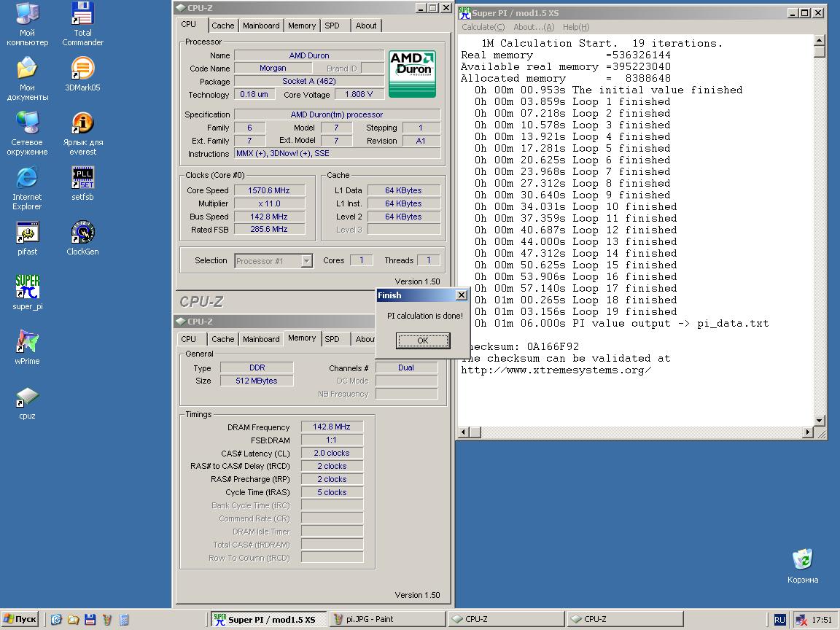The width and height of the screenshot is (840, 630).
Task: Select the everest shortcut icon
Action: pyautogui.click(x=82, y=133)
